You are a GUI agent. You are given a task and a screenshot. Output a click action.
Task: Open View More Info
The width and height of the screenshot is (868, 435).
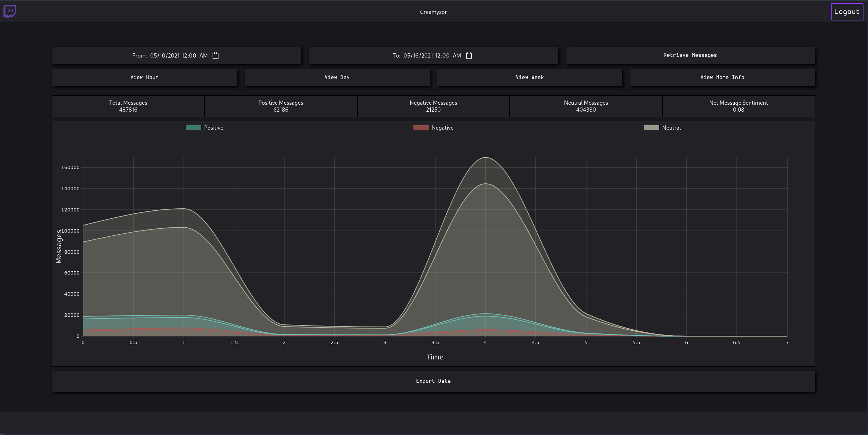(x=722, y=77)
